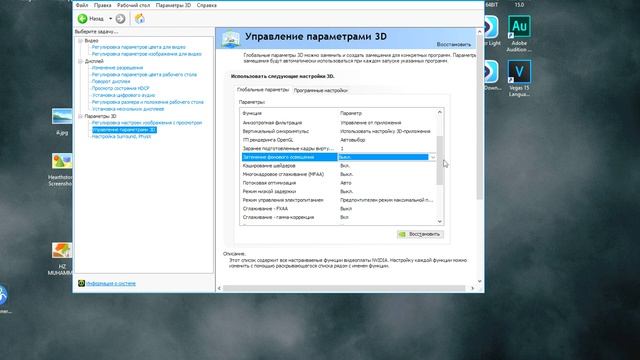Select the Сглаживание - гамма-коррекция row

point(339,217)
